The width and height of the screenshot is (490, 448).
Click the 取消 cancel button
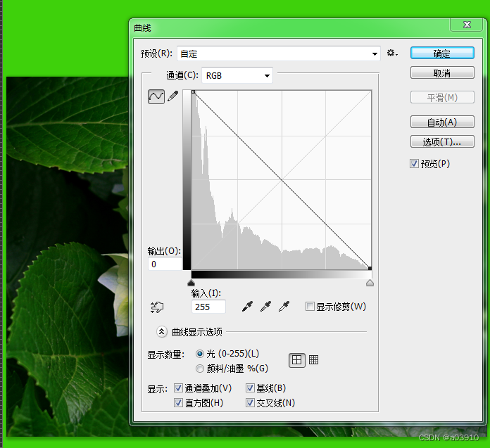(442, 72)
